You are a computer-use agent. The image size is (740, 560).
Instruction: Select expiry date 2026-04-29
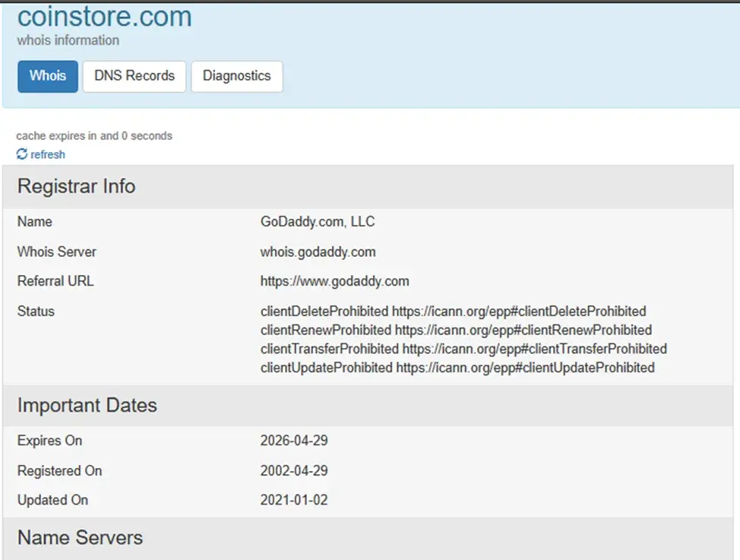tap(294, 441)
